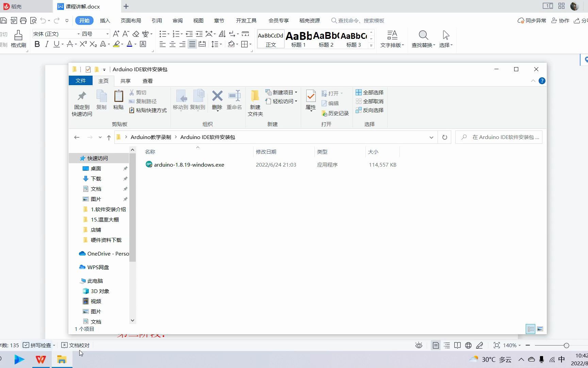Image resolution: width=588 pixels, height=368 pixels.
Task: Click the 粘贴快捷方式 button
Action: point(148,110)
